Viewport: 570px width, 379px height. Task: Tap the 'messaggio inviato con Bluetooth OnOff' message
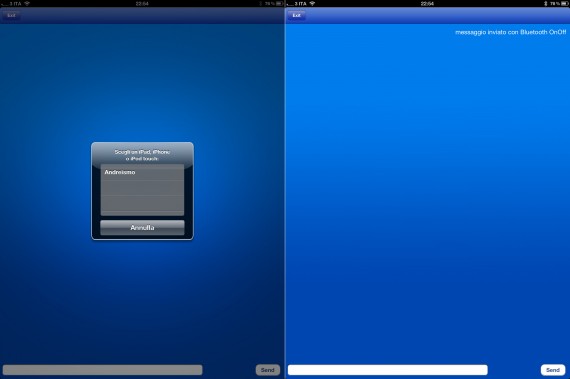pyautogui.click(x=510, y=32)
